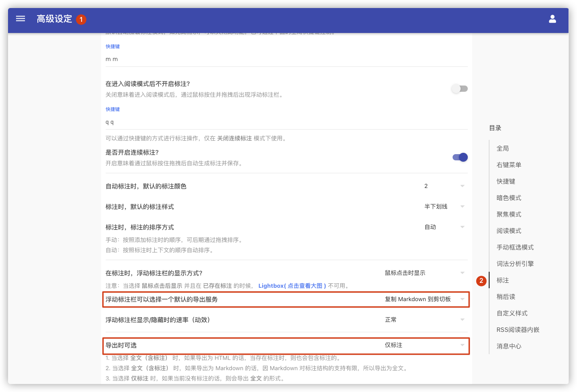Open the 默认的标注颜色 dropdown showing 2
Screen dimensions: 577x392
pos(445,186)
